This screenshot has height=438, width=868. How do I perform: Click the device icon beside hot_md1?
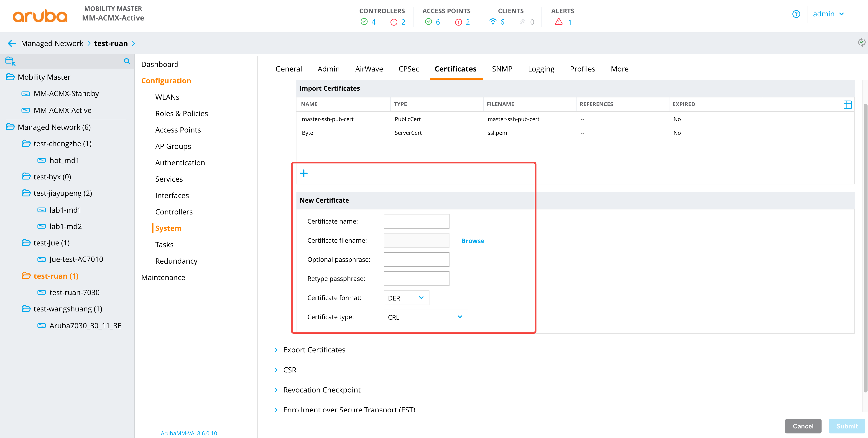pos(41,160)
